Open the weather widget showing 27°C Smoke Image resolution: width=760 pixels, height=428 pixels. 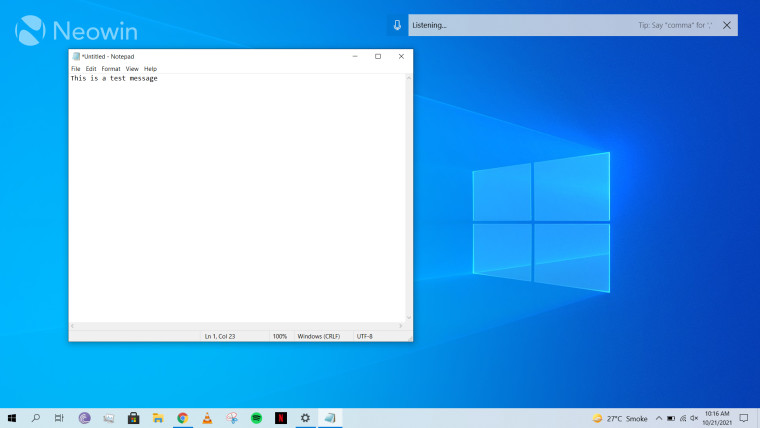click(620, 418)
